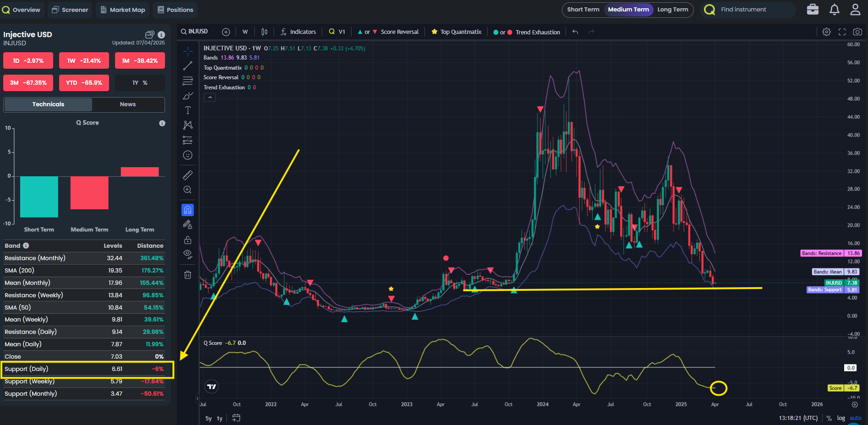
Task: Open the go to date calendar
Action: coord(236,418)
